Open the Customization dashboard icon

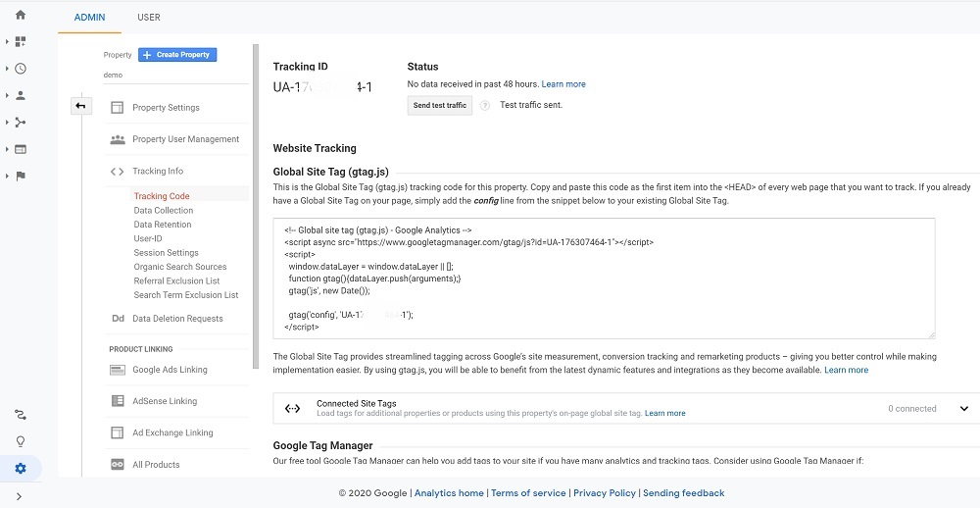point(21,42)
